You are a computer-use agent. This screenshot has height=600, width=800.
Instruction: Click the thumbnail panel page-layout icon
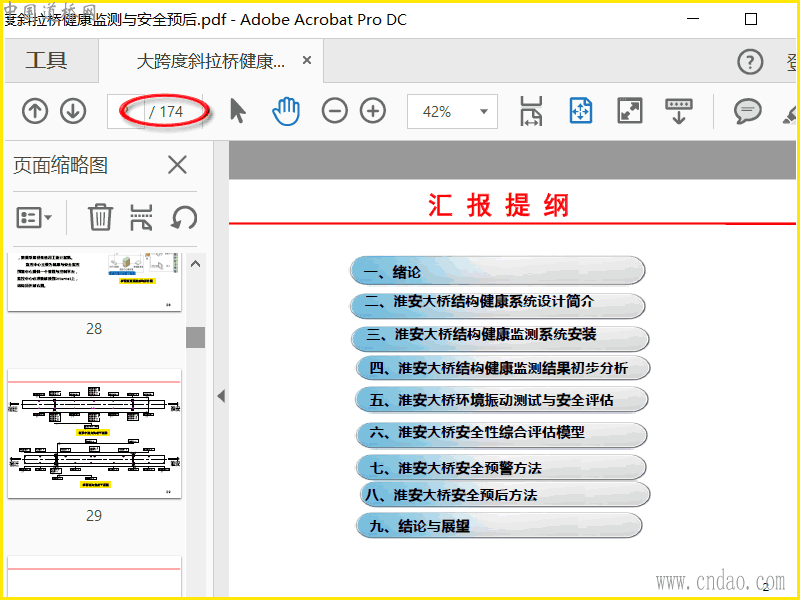141,217
